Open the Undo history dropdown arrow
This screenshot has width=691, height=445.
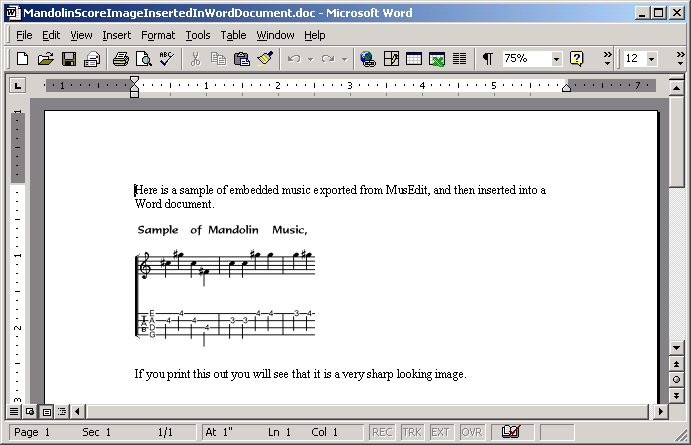tap(310, 59)
